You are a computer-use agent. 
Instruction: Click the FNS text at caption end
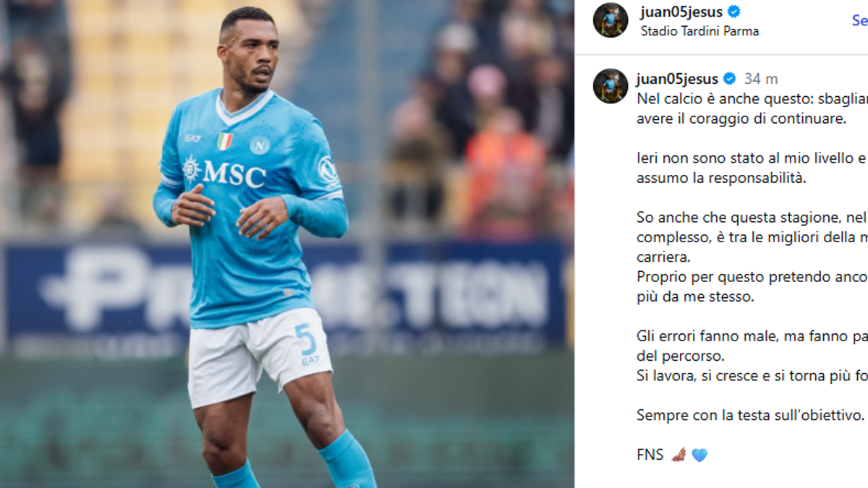(651, 455)
